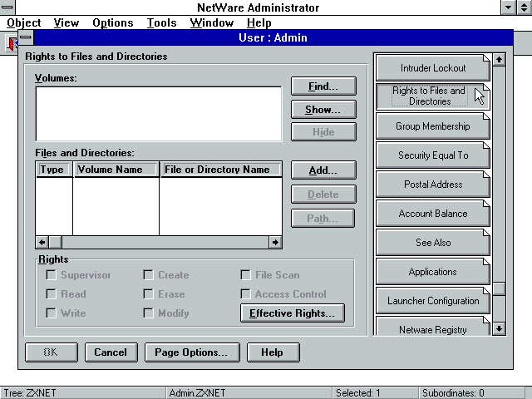Click the Type column header
This screenshot has width=532, height=399.
(53, 170)
